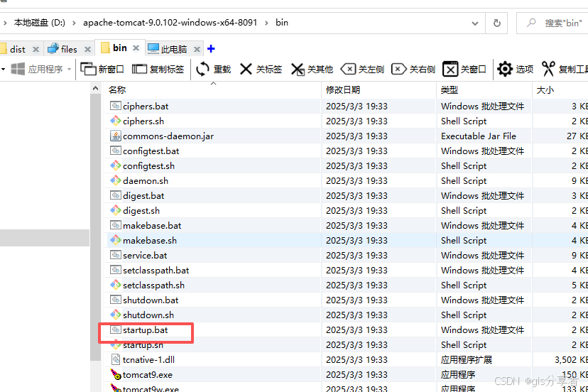Select the shutdown.sh file icon
This screenshot has width=588, height=392.
[x=116, y=315]
